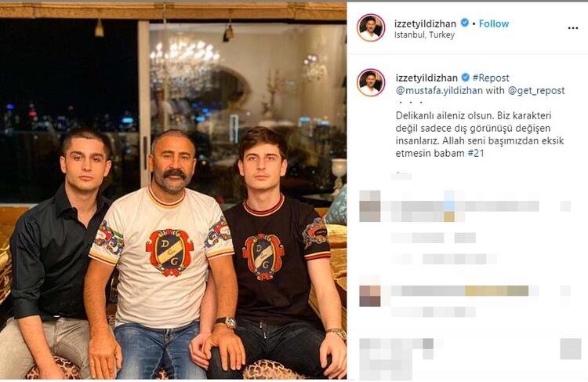This screenshot has height=382, width=588.
Task: Click the first blurred commenter's avatar
Action: click(370, 206)
